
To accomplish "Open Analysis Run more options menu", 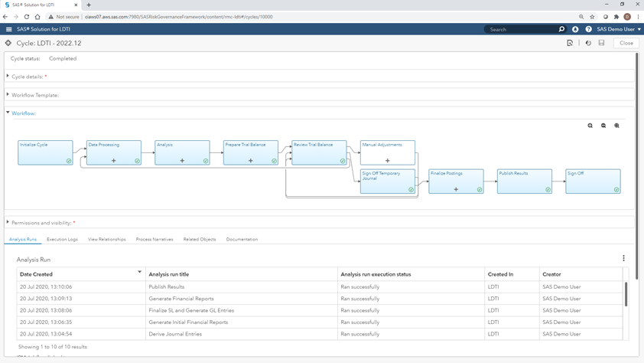I will pyautogui.click(x=623, y=258).
